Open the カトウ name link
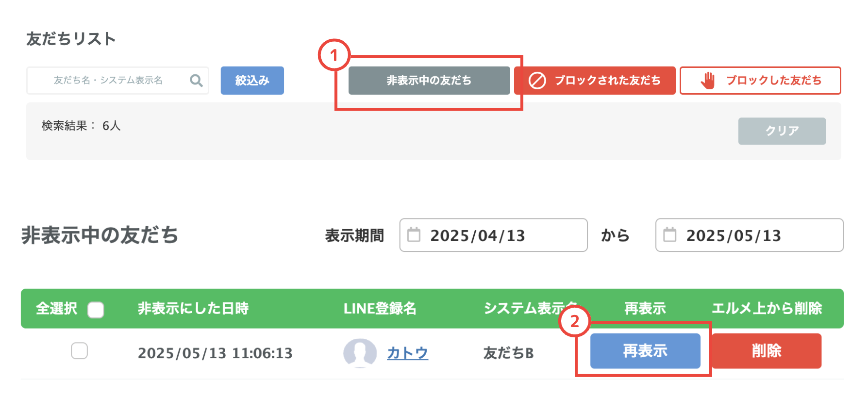The height and width of the screenshot is (397, 868). click(x=407, y=353)
